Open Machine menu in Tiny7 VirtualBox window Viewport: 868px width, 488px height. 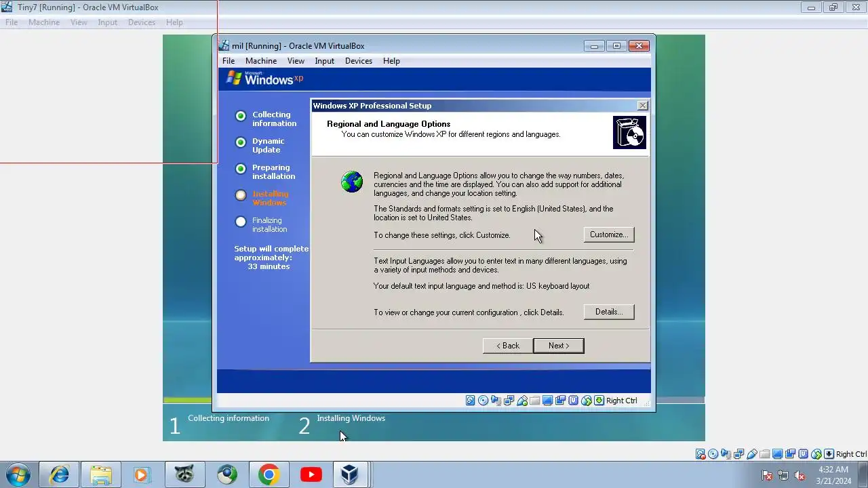tap(44, 22)
